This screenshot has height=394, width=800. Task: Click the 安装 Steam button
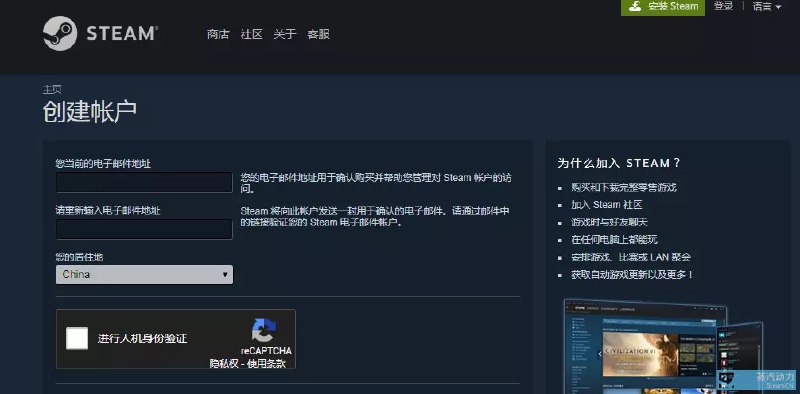coord(663,7)
